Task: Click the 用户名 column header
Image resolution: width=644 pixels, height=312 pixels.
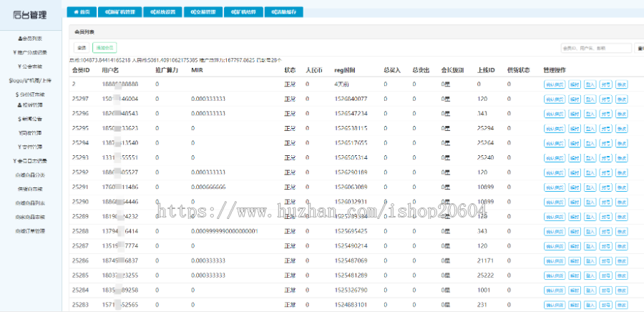Action: click(x=110, y=70)
